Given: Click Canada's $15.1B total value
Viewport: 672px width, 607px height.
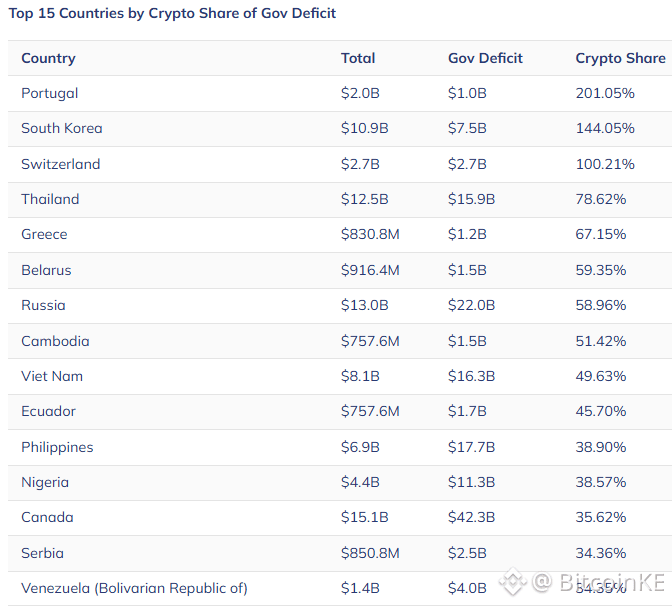Looking at the screenshot, I should click(x=364, y=517).
